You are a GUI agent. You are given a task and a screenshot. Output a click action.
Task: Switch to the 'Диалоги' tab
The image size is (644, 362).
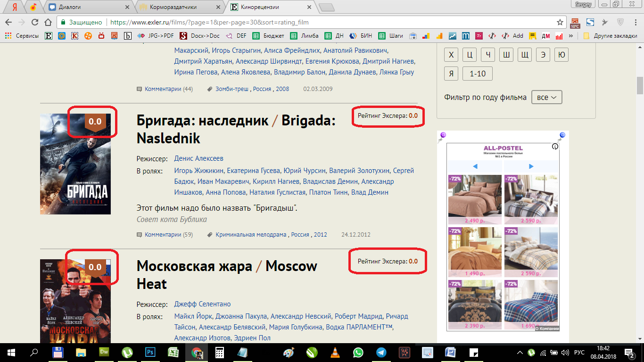(90, 7)
